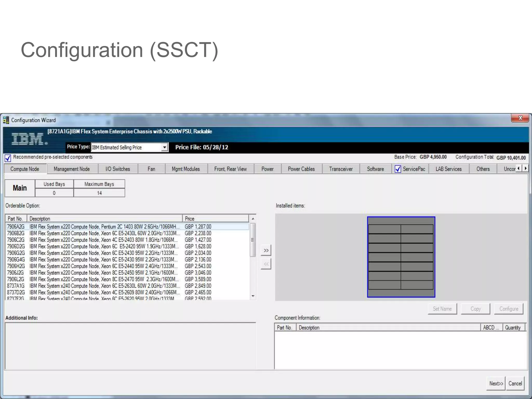Click the remove item << arrow button
Screen dimensions: 532x399
(266, 264)
